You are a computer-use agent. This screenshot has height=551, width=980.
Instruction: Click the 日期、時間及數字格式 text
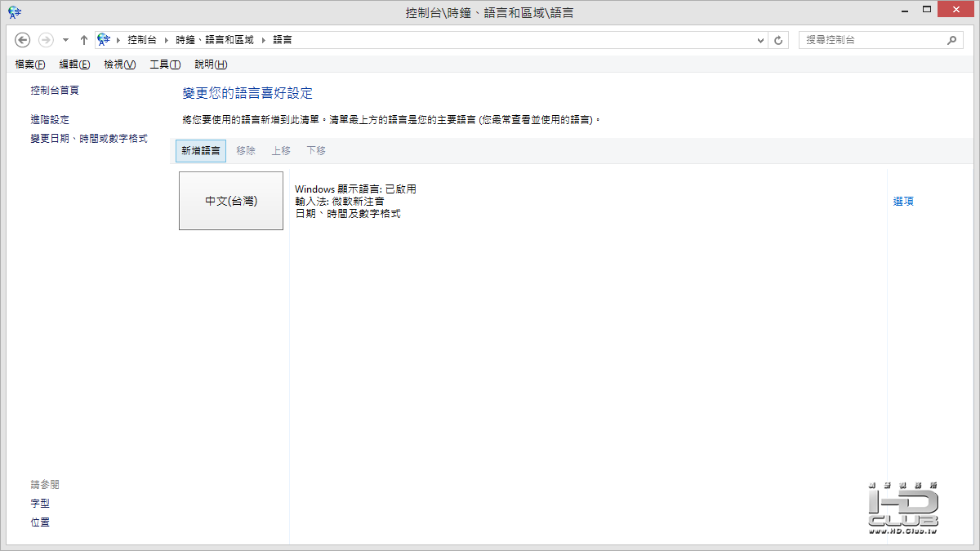pos(348,214)
